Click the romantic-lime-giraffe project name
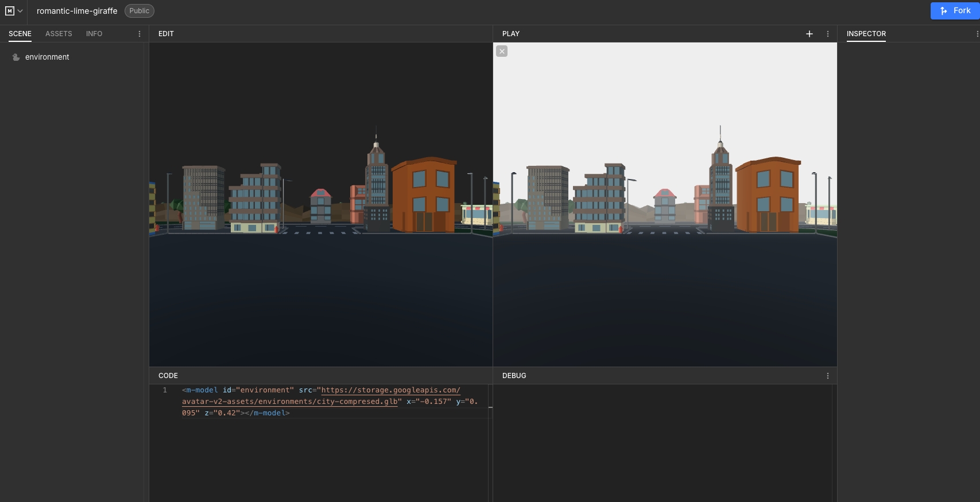The image size is (980, 502). click(x=77, y=11)
